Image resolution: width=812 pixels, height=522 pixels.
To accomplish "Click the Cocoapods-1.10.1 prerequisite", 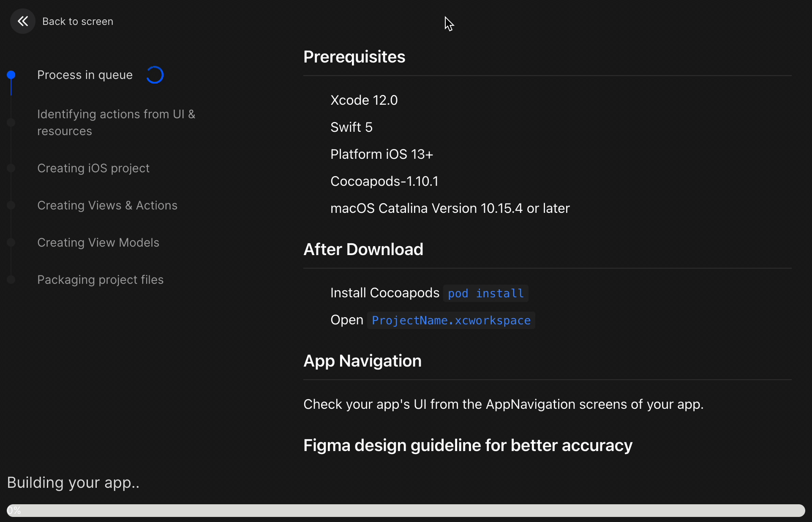I will (x=384, y=181).
